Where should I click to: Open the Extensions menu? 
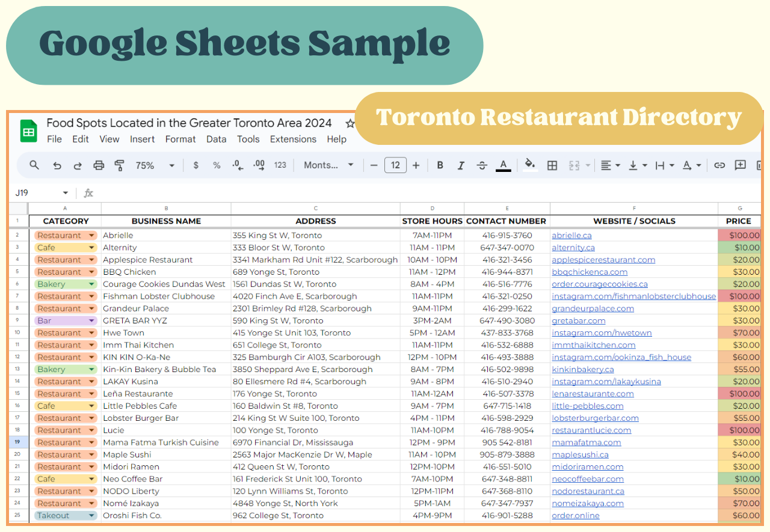293,139
